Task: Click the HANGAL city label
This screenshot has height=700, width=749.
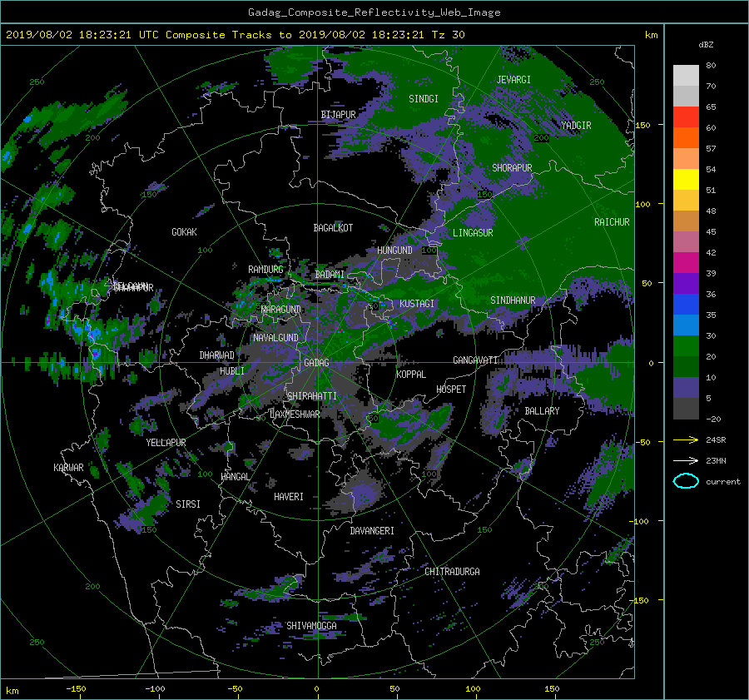Action: 235,477
